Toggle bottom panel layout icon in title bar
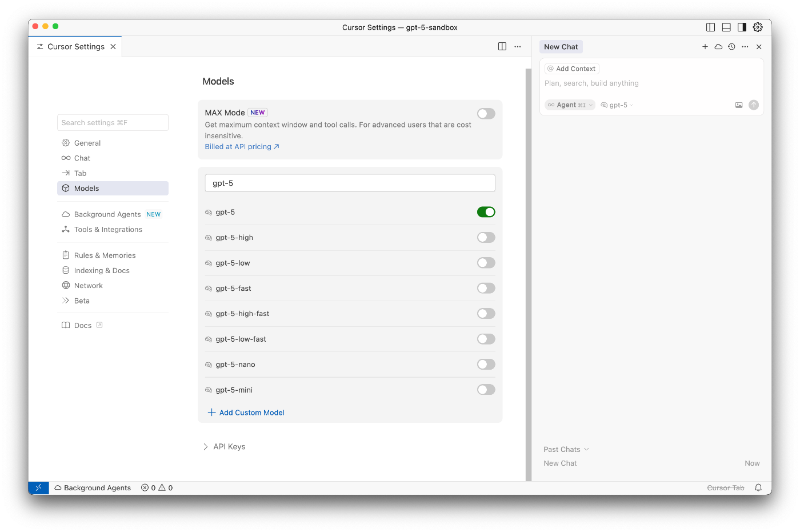Screen dimensions: 800x532 click(726, 27)
